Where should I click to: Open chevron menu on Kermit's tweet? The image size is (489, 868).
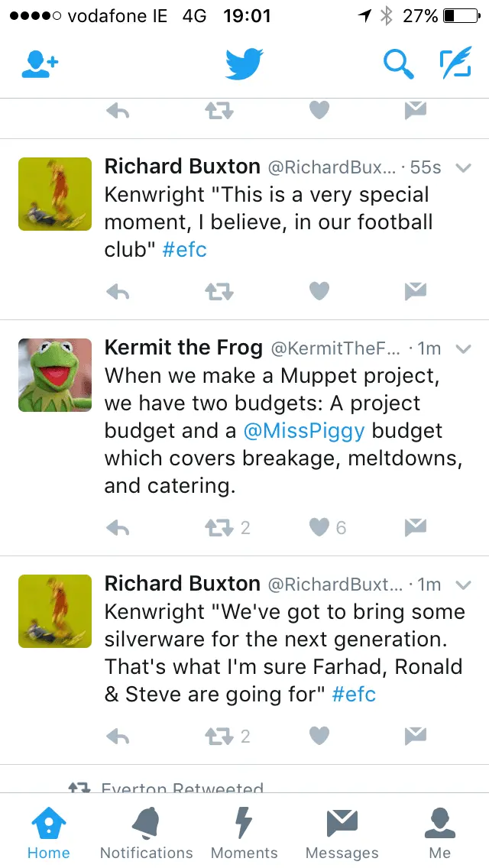coord(462,349)
